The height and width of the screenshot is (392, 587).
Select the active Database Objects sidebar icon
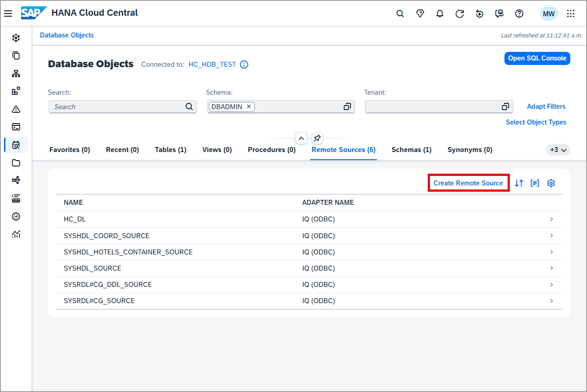point(16,145)
